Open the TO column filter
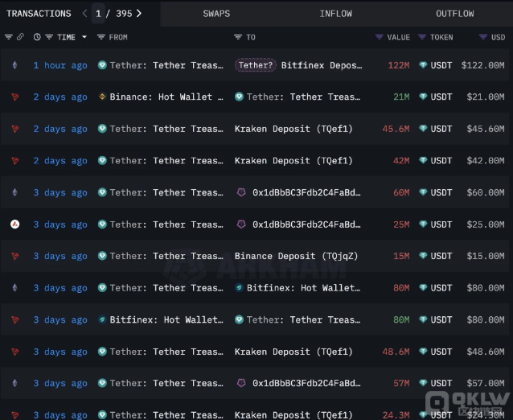The image size is (513, 420). tap(238, 37)
